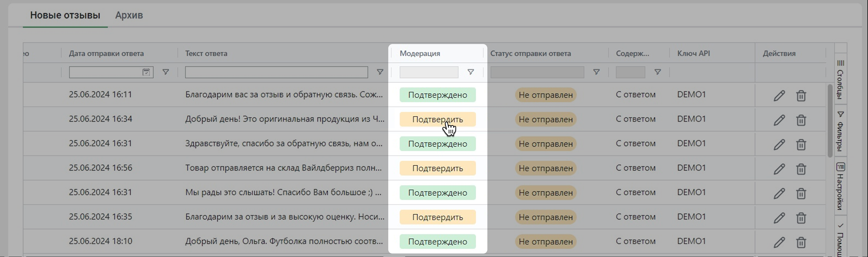Edit the 25.06.2024 16:56 reply
868x257 pixels.
coord(779,169)
